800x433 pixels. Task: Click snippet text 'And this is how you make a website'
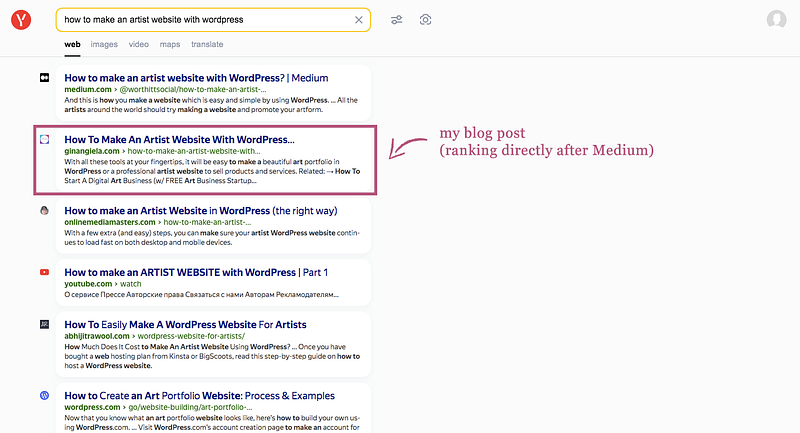(x=122, y=100)
